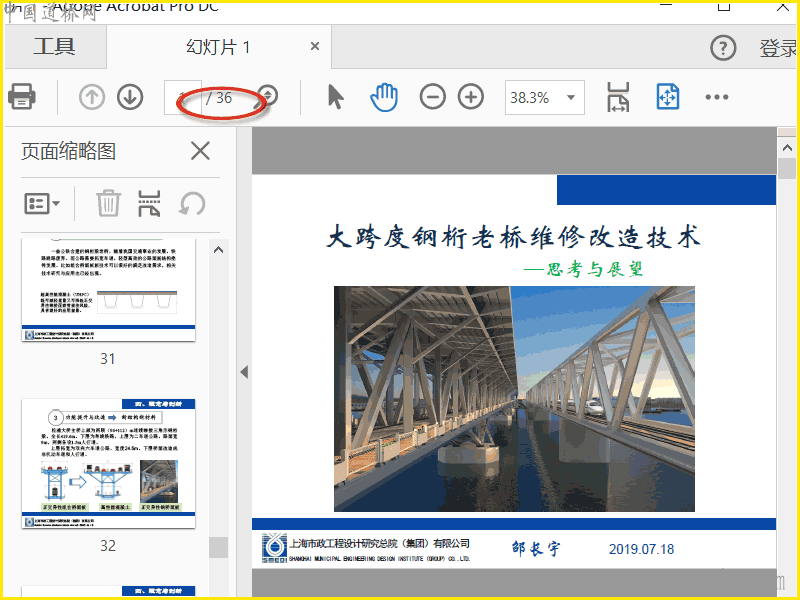The image size is (800, 600).
Task: Select the arrow Selection tool
Action: coord(335,97)
